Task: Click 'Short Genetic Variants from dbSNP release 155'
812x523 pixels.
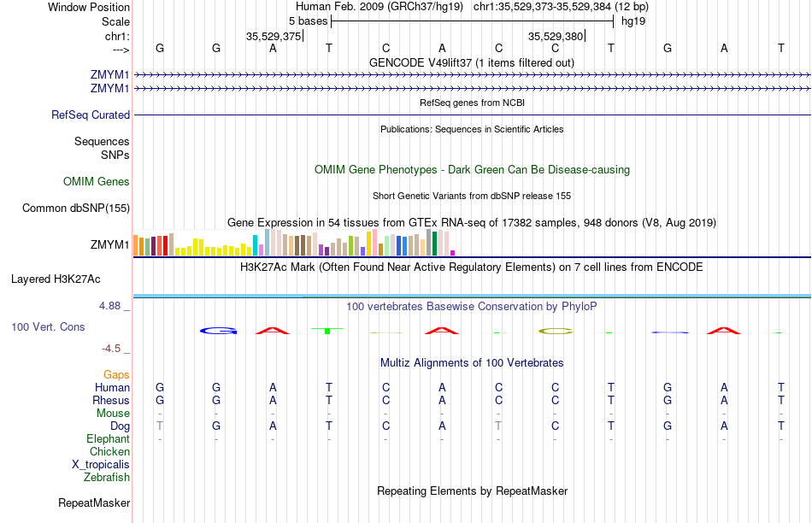Action: click(x=472, y=196)
